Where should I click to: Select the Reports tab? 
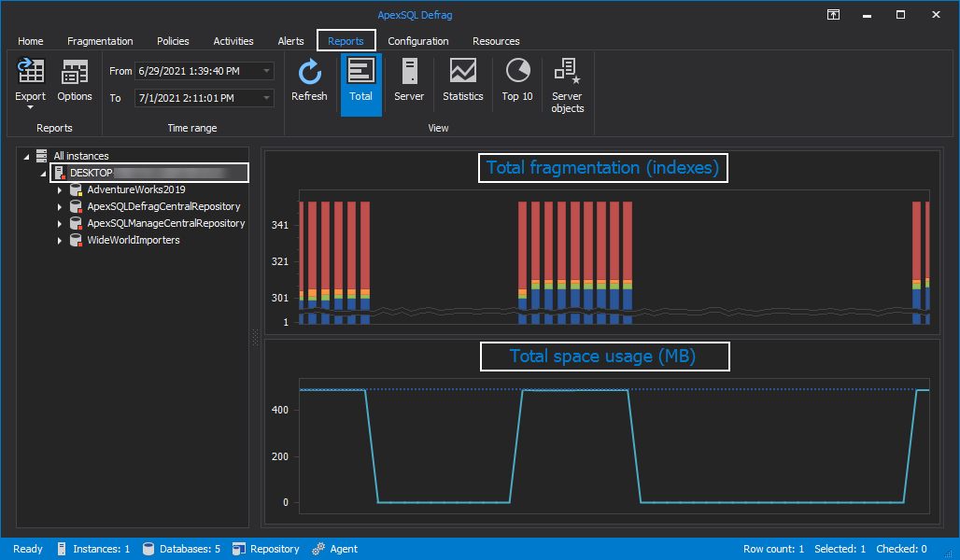click(x=346, y=41)
